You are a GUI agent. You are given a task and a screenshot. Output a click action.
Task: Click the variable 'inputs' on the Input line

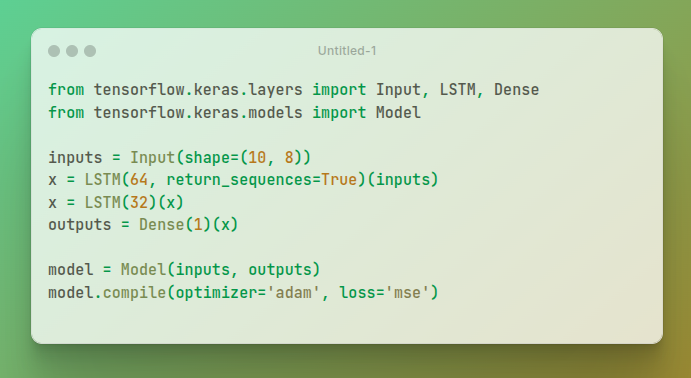click(75, 158)
